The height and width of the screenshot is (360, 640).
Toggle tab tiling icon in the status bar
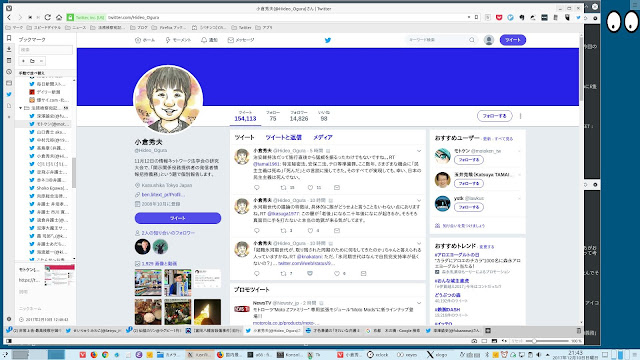pyautogui.click(x=484, y=341)
